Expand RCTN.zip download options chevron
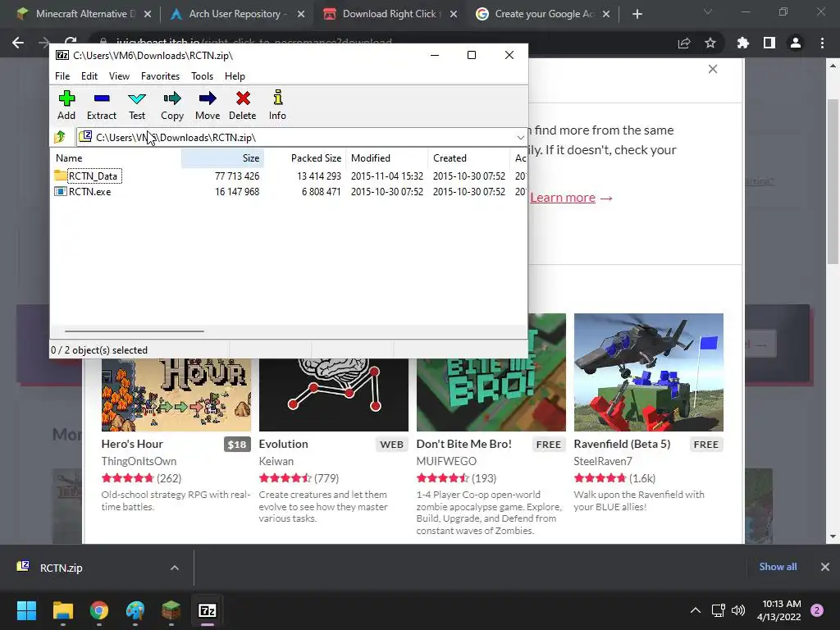Viewport: 840px width, 630px height. (x=175, y=568)
